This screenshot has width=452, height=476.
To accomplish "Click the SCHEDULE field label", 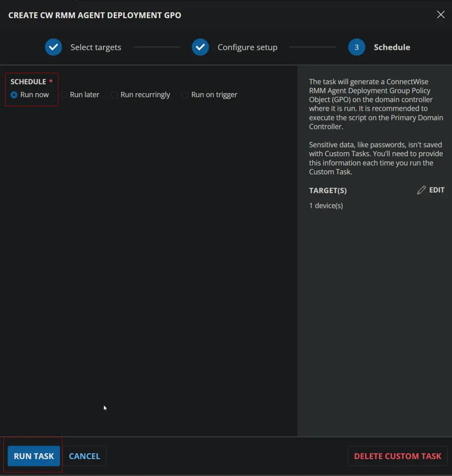I will 28,82.
